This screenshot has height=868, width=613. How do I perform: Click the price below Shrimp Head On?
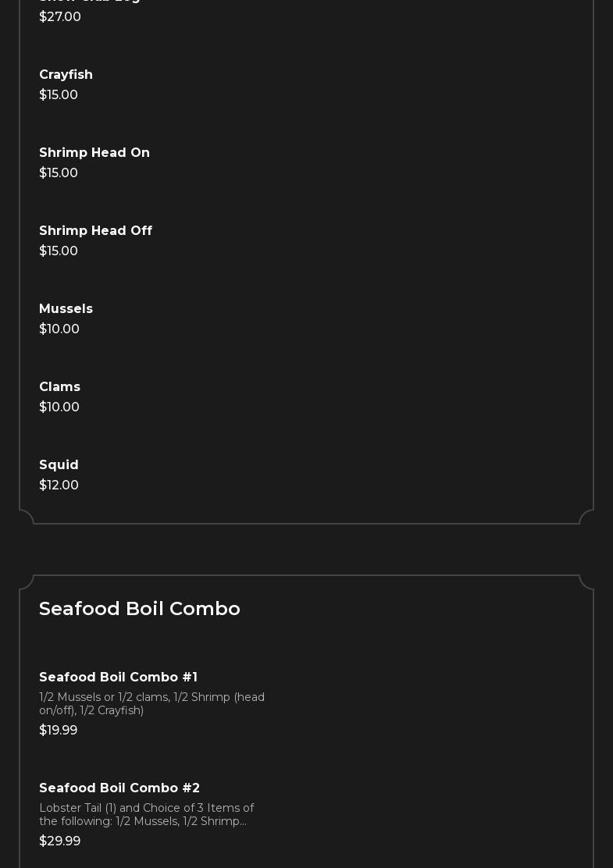[x=59, y=173]
